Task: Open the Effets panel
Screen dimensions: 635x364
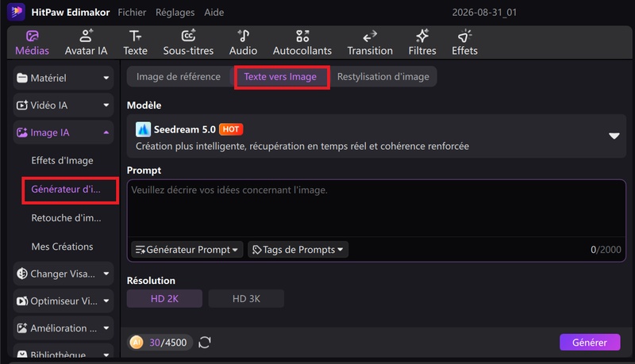Action: (x=464, y=43)
